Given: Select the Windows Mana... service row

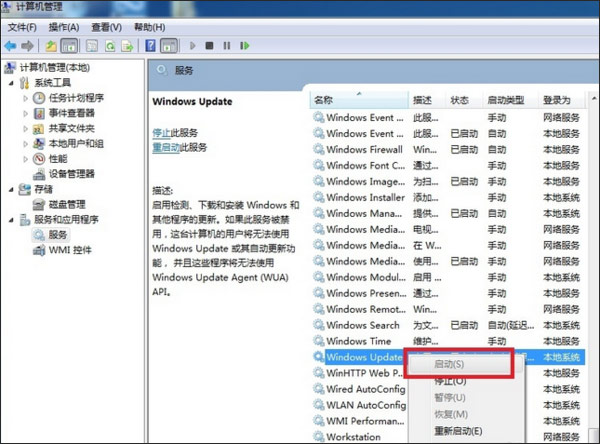Looking at the screenshot, I should point(448,213).
